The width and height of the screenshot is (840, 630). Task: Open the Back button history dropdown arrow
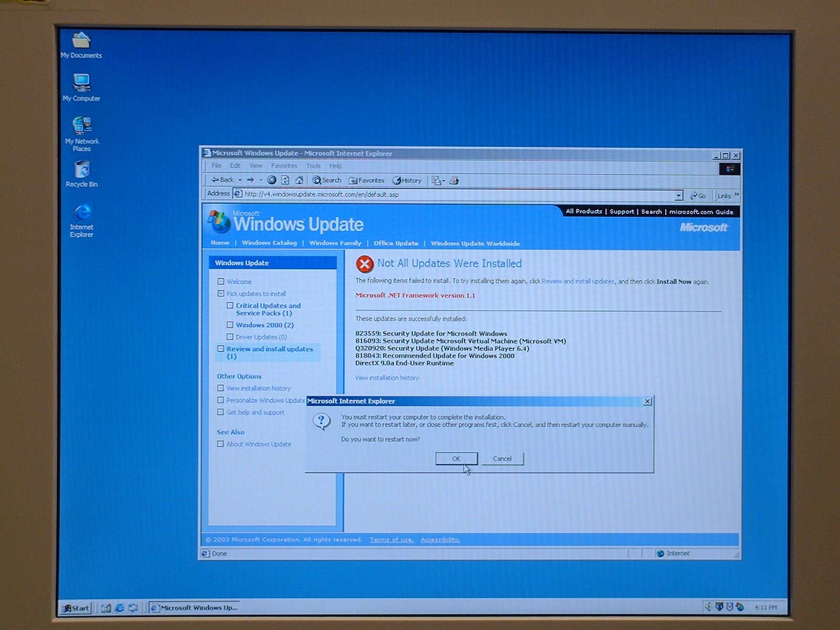pyautogui.click(x=240, y=180)
